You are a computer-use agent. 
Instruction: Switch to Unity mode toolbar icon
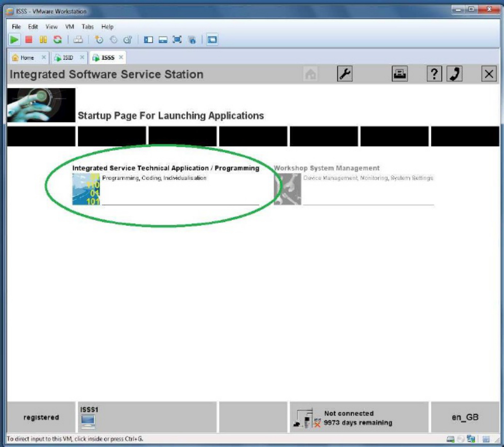(192, 40)
